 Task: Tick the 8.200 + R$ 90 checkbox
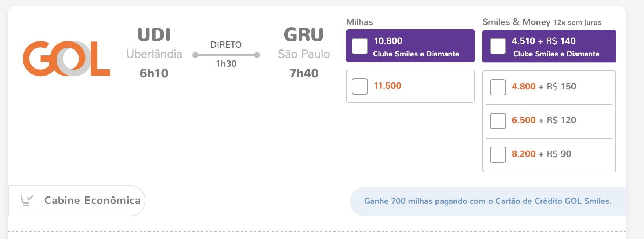point(498,155)
